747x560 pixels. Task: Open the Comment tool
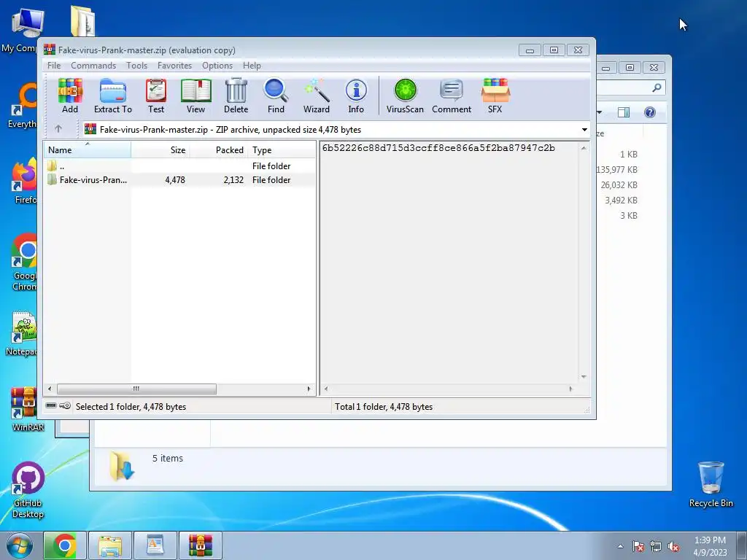pos(452,96)
